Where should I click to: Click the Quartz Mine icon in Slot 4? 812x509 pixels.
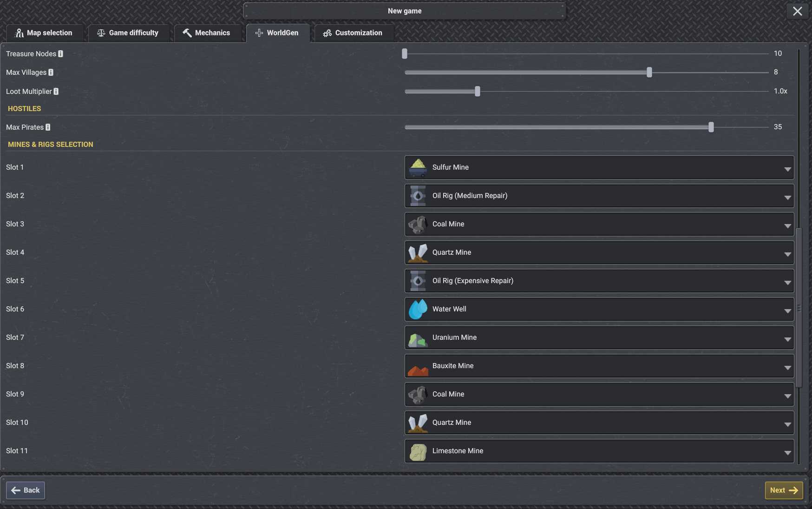[x=418, y=253]
